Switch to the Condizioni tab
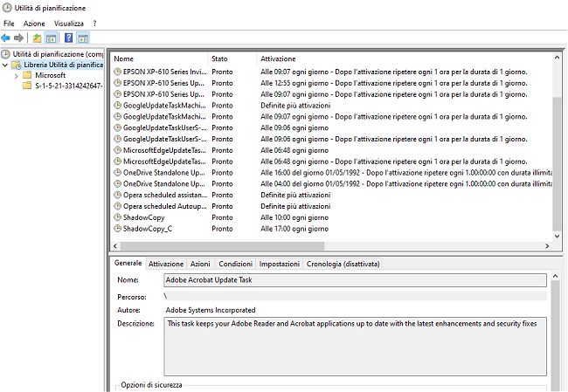This screenshot has height=392, width=568. (235, 265)
